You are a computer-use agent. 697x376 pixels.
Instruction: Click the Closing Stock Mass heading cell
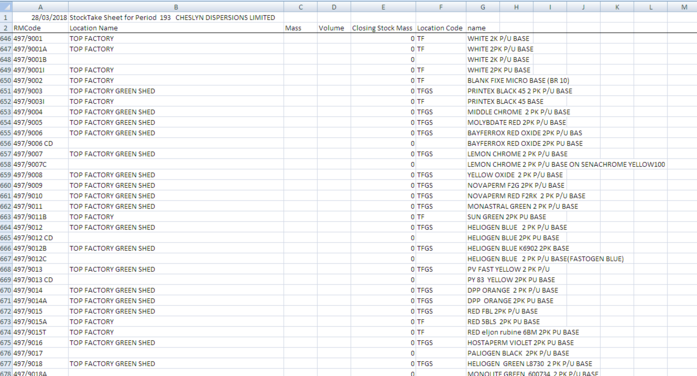coord(383,28)
